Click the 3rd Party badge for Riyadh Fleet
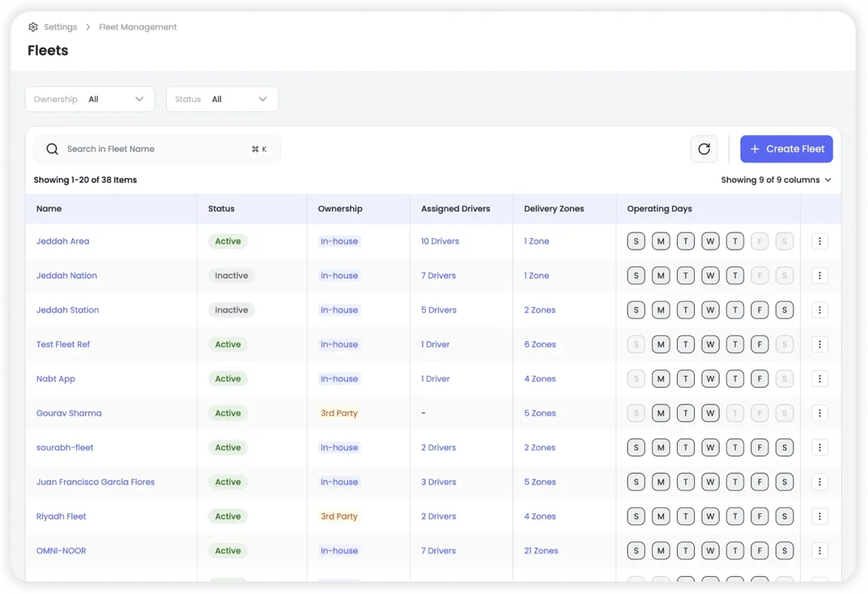Viewport: 868px width, 594px height. coord(339,516)
